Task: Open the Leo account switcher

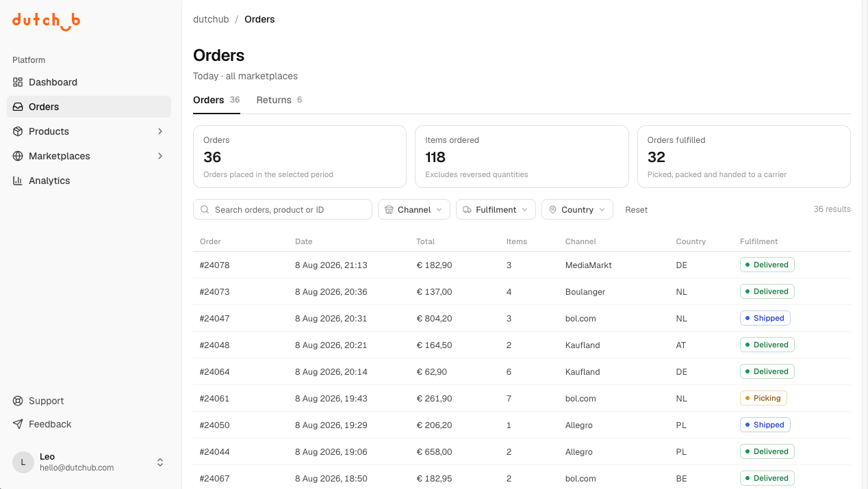Action: click(89, 462)
